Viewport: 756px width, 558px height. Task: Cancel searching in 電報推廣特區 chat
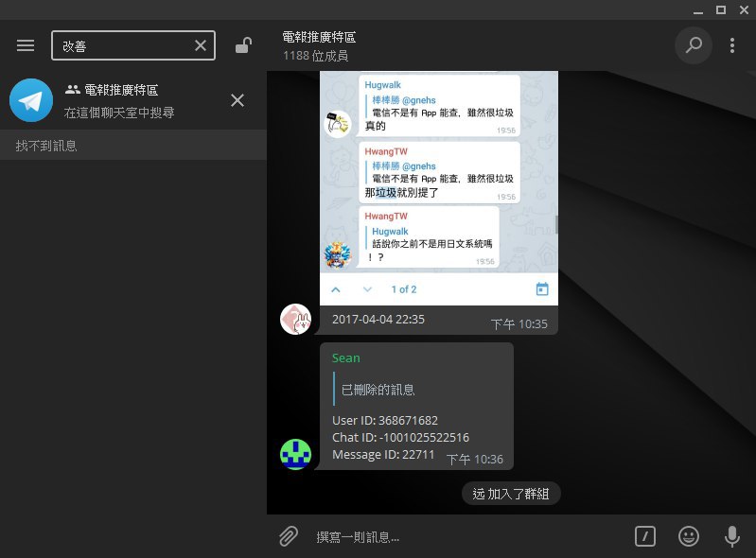237,100
